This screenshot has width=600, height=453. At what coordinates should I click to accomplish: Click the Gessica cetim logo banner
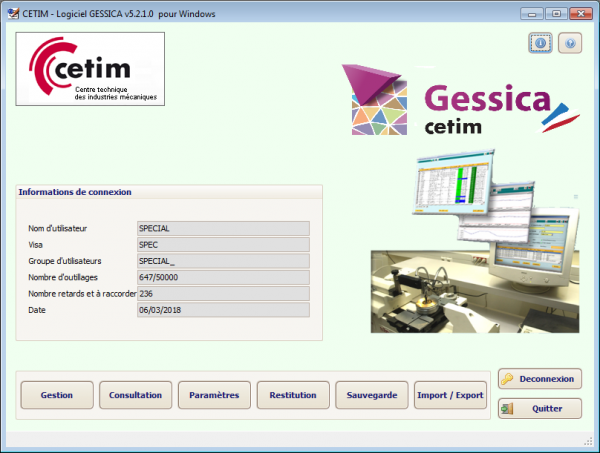click(461, 100)
